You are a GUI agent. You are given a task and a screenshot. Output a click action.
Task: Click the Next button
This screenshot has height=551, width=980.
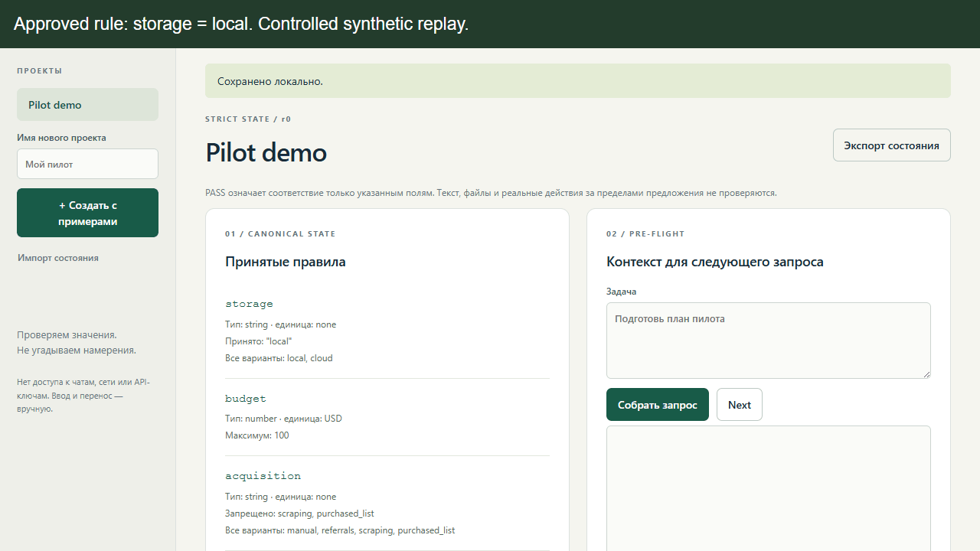(739, 405)
